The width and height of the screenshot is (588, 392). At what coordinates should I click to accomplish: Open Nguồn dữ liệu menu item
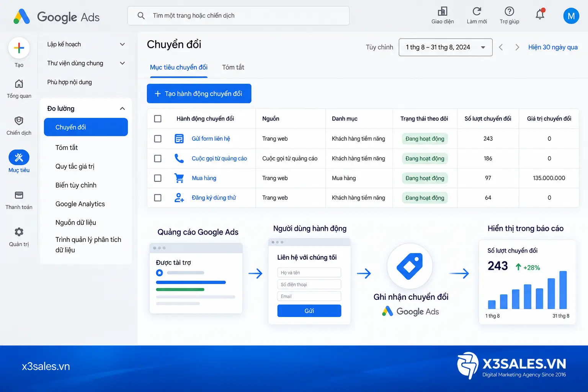point(76,222)
